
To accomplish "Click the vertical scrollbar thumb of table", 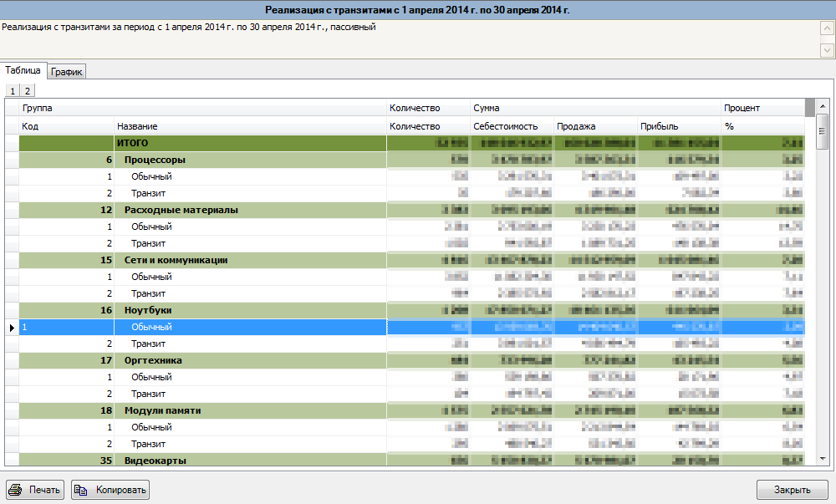I will 823,131.
